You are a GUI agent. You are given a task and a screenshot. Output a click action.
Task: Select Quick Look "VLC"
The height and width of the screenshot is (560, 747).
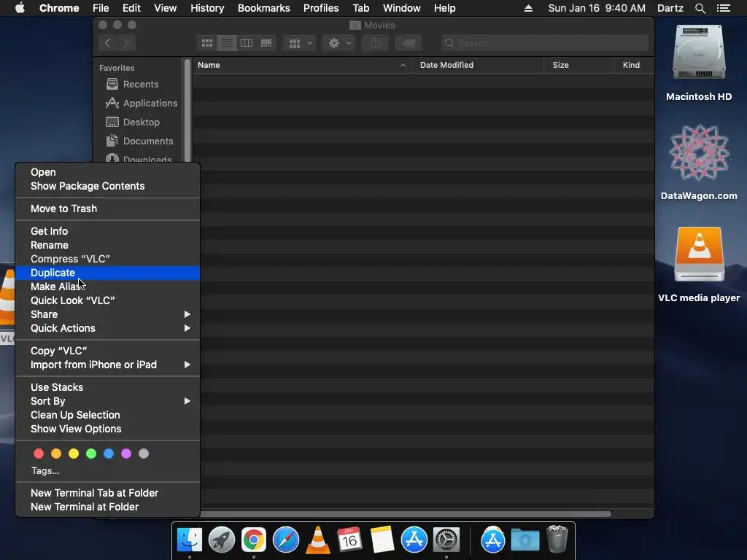[x=108, y=300]
